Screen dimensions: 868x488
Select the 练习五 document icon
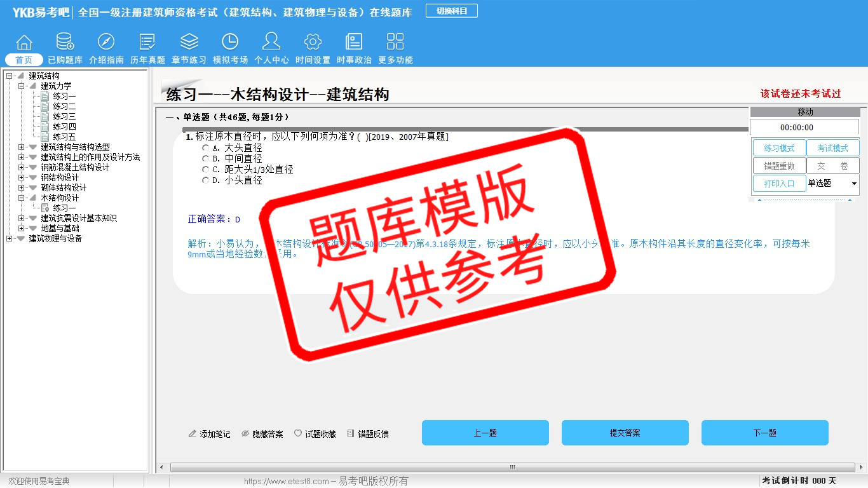[45, 137]
